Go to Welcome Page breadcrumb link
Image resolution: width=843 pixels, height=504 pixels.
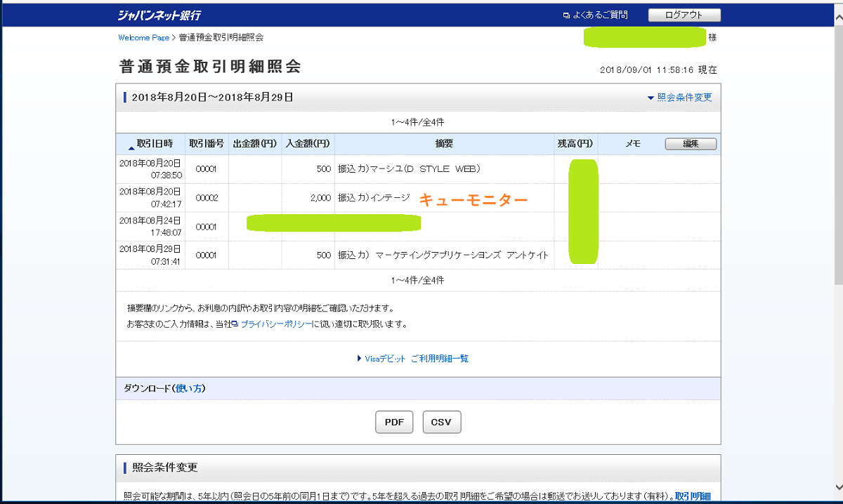click(x=143, y=37)
